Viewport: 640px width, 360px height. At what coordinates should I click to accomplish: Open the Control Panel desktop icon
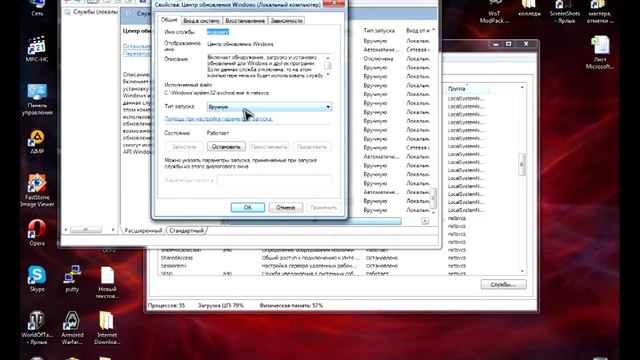(x=37, y=99)
